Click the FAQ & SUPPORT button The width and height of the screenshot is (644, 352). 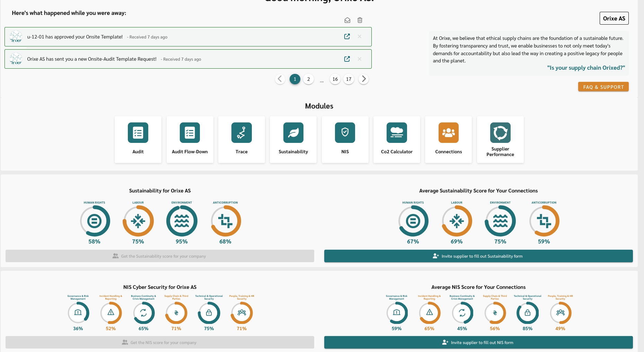coord(603,87)
